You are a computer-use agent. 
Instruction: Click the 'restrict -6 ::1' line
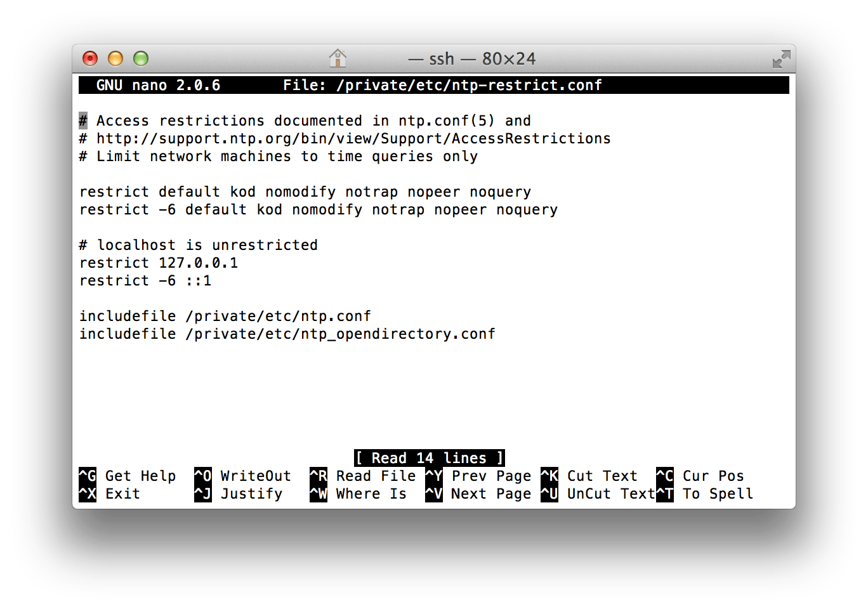coord(145,280)
